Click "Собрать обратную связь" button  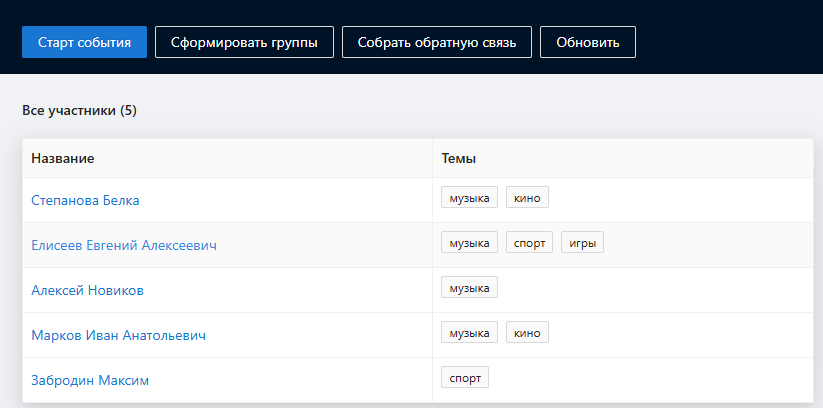(x=436, y=42)
